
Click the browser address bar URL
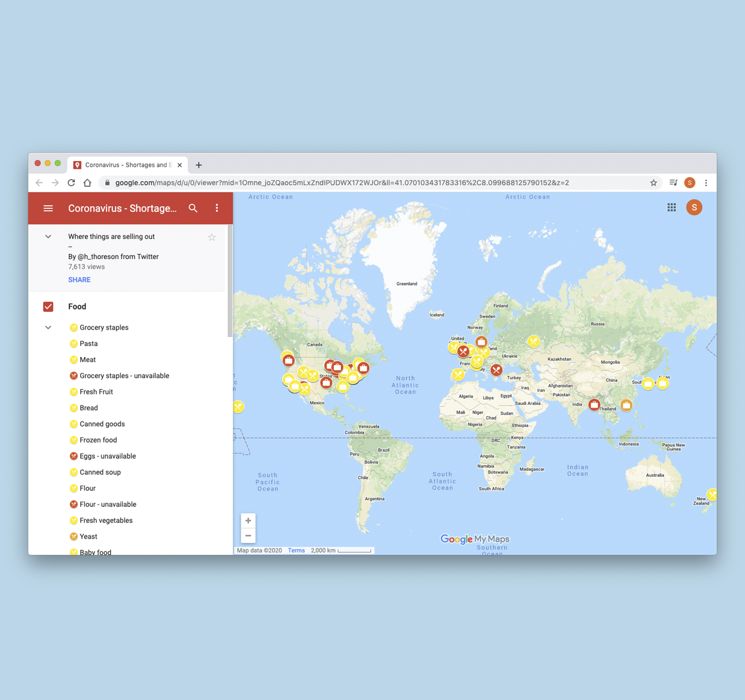pyautogui.click(x=341, y=183)
